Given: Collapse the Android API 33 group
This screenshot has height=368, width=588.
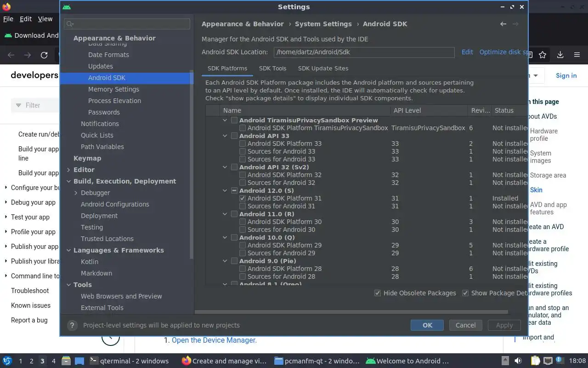Looking at the screenshot, I should [x=225, y=136].
